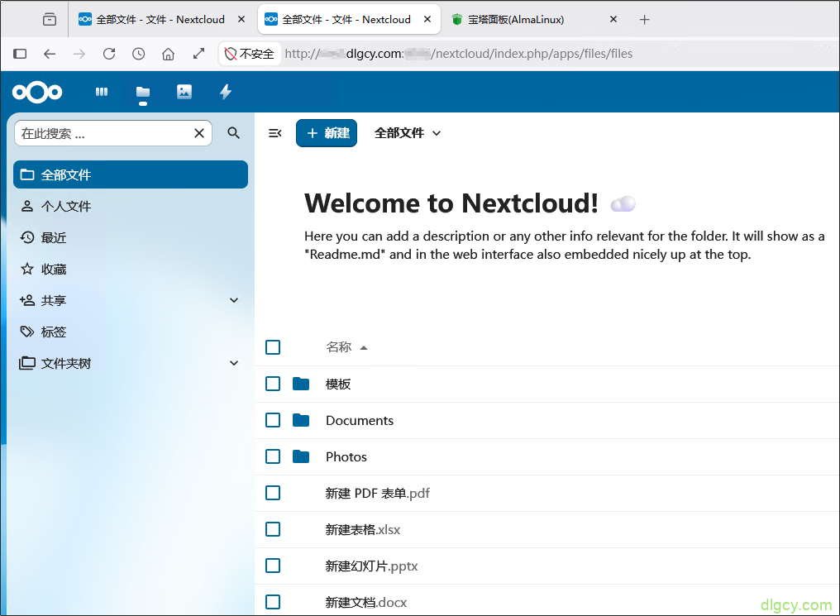Image resolution: width=840 pixels, height=616 pixels.
Task: Check the 新建幻灯片.pptx checkbox
Action: tap(273, 566)
